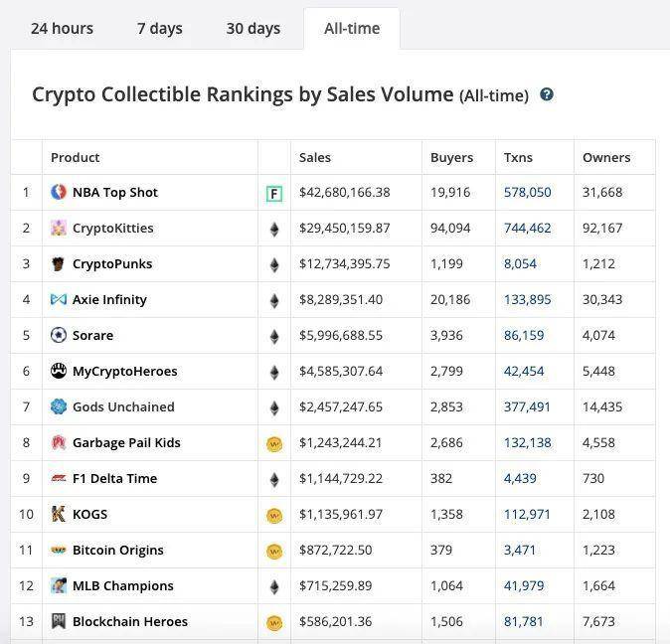This screenshot has width=670, height=644.
Task: Open the 81,781 transactions link
Action: (524, 622)
